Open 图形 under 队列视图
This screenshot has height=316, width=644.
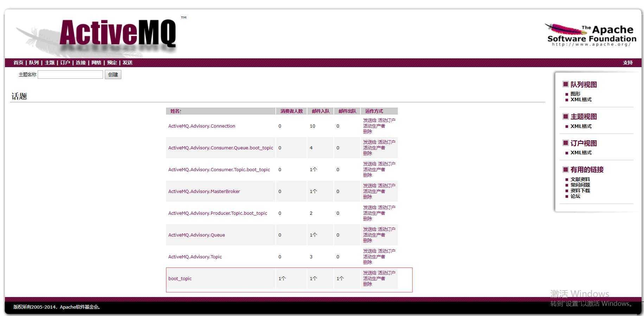coord(575,94)
